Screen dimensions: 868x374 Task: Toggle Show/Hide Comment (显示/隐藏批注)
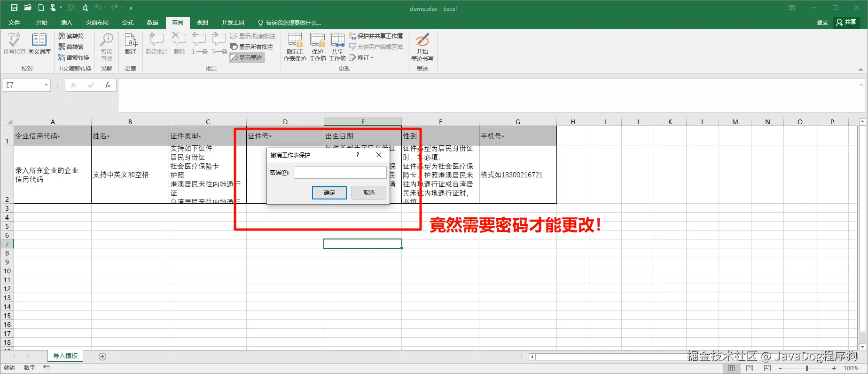click(253, 36)
